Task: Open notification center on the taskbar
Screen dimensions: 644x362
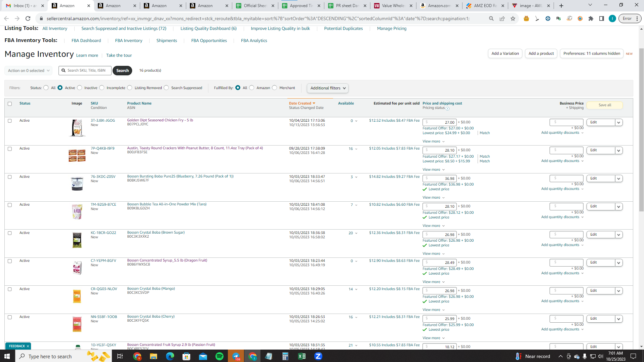Action: pos(633,356)
